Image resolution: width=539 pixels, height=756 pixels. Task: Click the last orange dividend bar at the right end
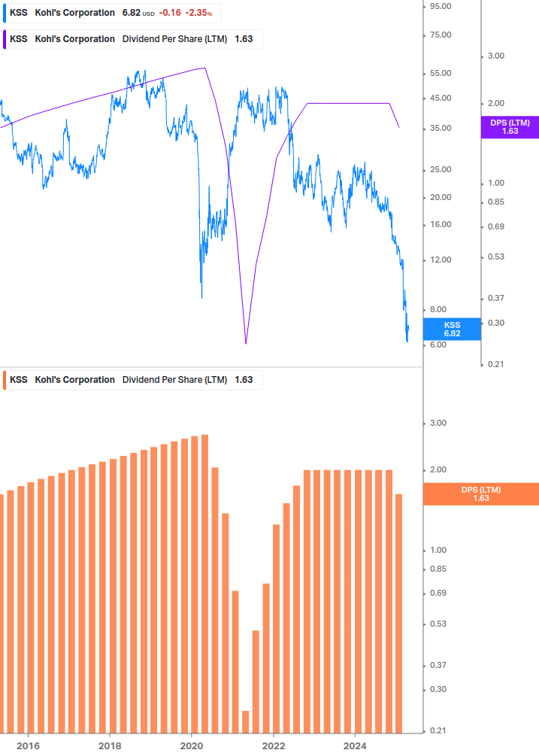pos(399,614)
